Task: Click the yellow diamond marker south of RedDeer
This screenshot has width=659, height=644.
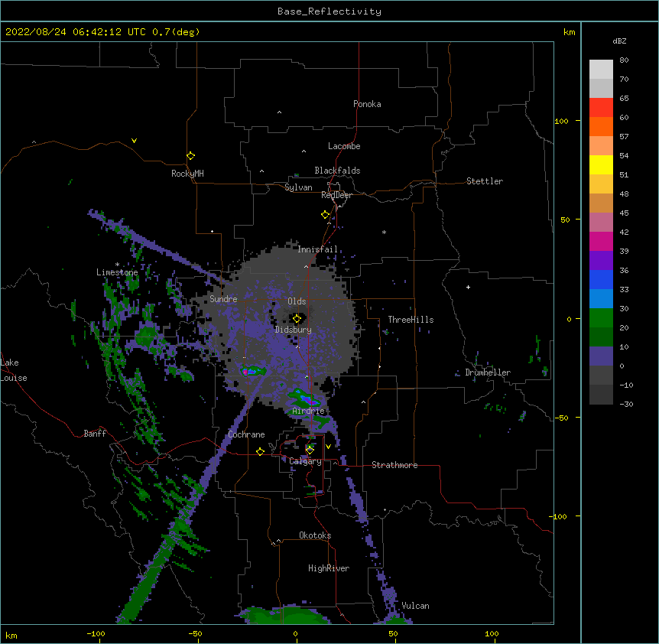Action: point(325,214)
